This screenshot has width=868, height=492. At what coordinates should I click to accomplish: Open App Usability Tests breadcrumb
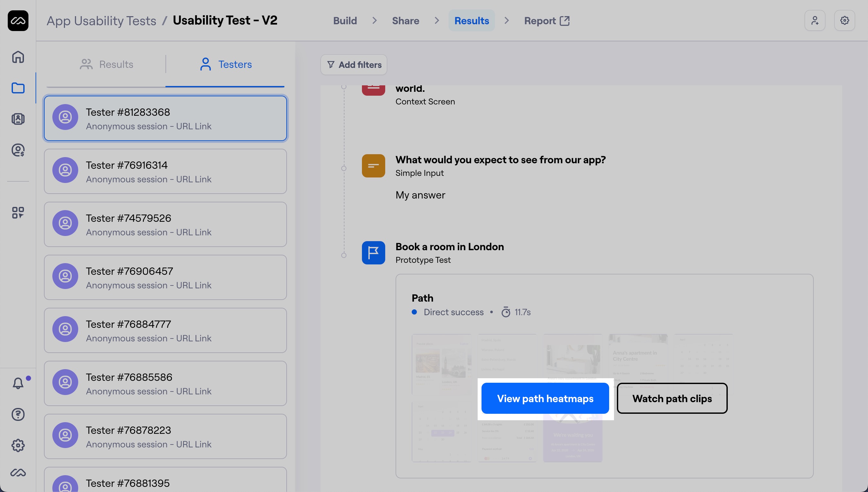click(x=101, y=21)
